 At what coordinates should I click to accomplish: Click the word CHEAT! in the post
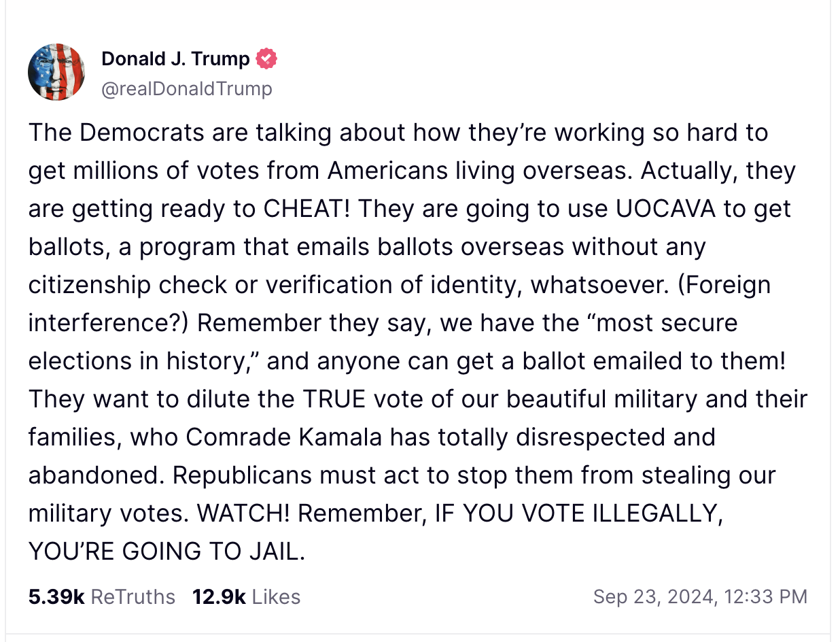coord(307,209)
